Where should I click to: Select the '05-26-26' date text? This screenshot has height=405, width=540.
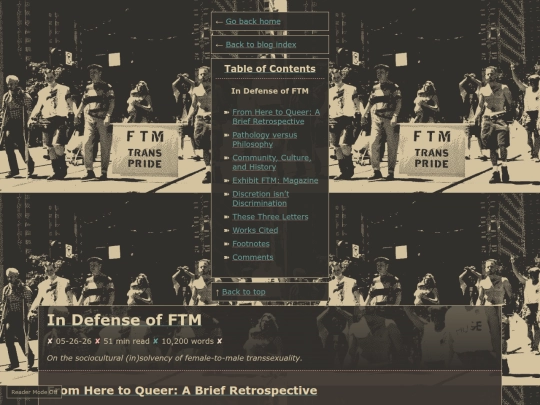tap(73, 341)
